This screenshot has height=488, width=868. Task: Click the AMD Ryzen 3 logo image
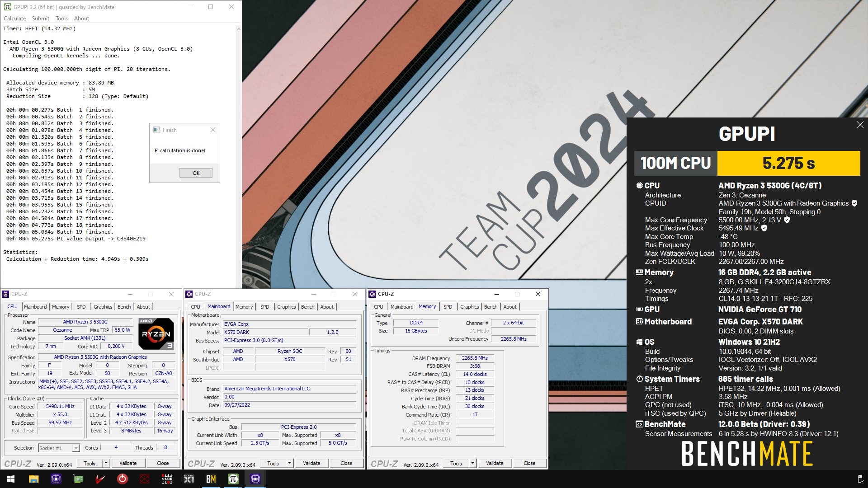tap(156, 334)
